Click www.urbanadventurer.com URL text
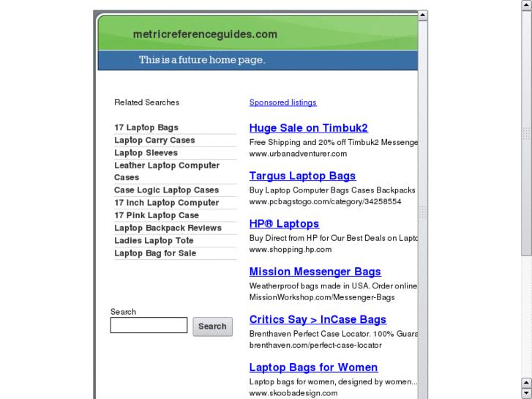This screenshot has height=399, width=532. (x=298, y=154)
